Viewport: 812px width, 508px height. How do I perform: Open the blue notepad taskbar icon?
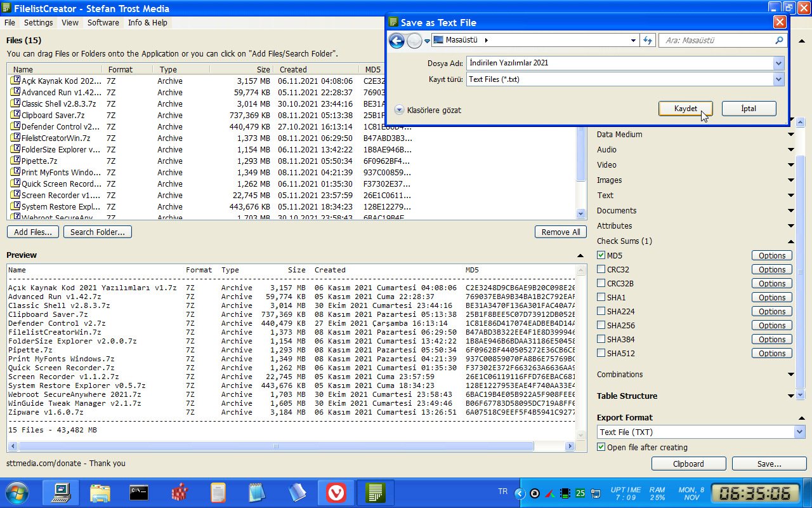coord(257,492)
